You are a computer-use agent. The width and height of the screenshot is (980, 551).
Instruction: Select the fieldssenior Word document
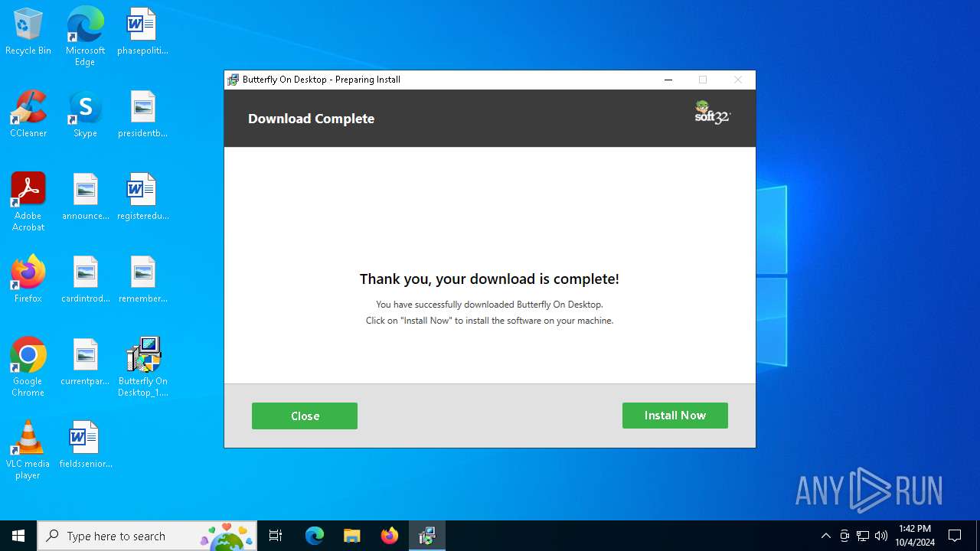[x=86, y=445]
